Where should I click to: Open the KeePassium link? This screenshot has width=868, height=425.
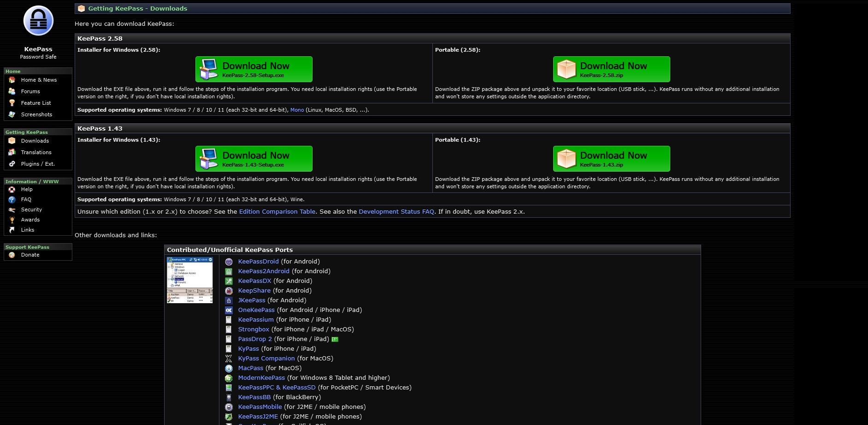(x=256, y=320)
